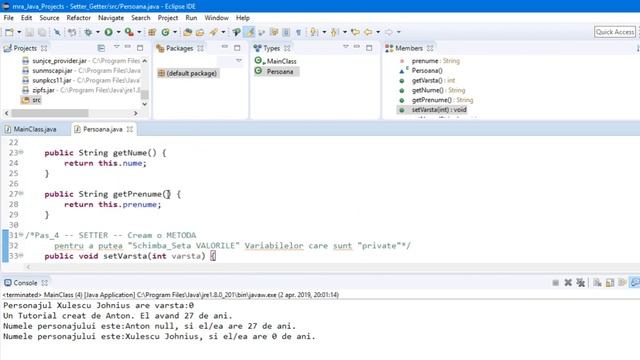Image resolution: width=640 pixels, height=360 pixels.
Task: Maximize the Projects view panel
Action: point(140,48)
